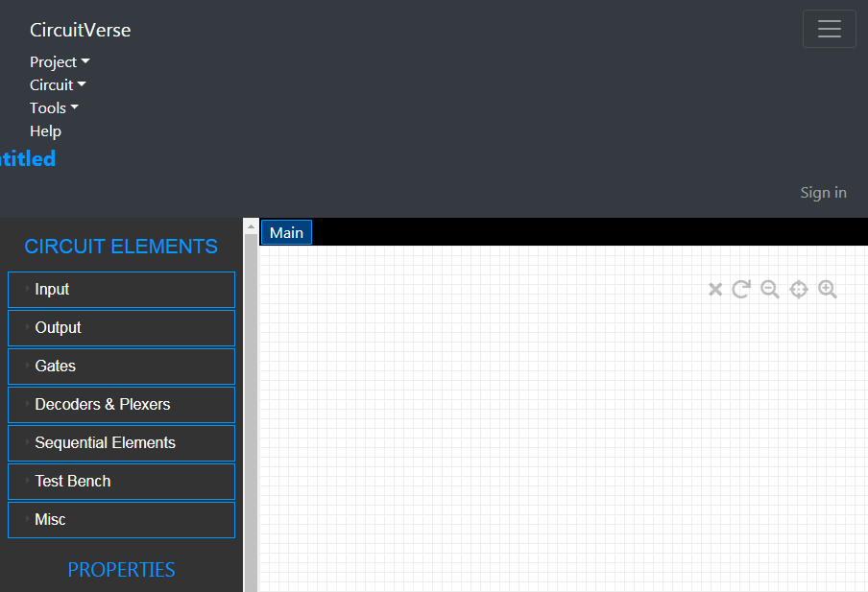Expand the Input elements category
The width and height of the screenshot is (868, 592).
point(121,289)
